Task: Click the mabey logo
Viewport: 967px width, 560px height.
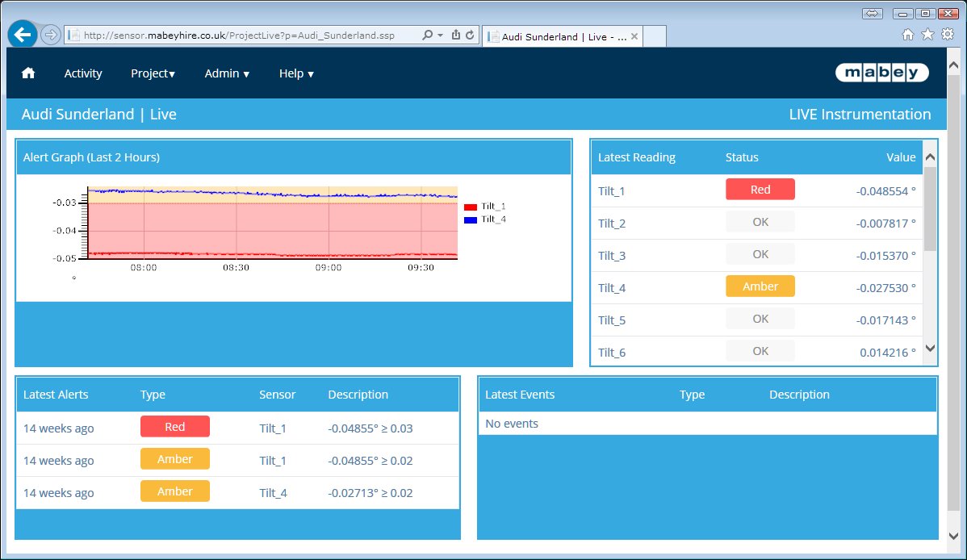Action: (x=882, y=73)
